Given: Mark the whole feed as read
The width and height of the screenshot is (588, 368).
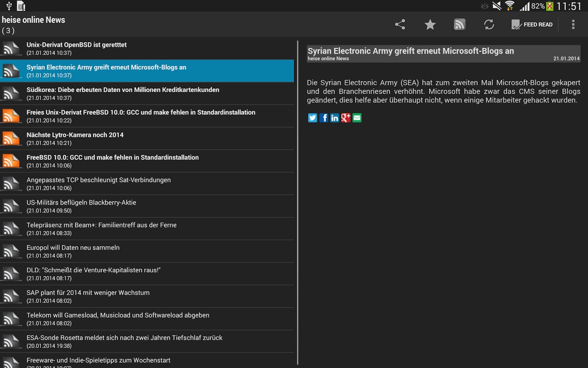Looking at the screenshot, I should [532, 25].
